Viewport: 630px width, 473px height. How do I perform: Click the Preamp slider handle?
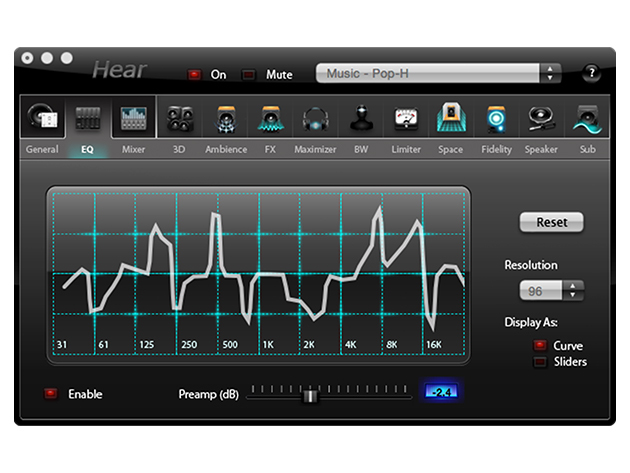[310, 395]
